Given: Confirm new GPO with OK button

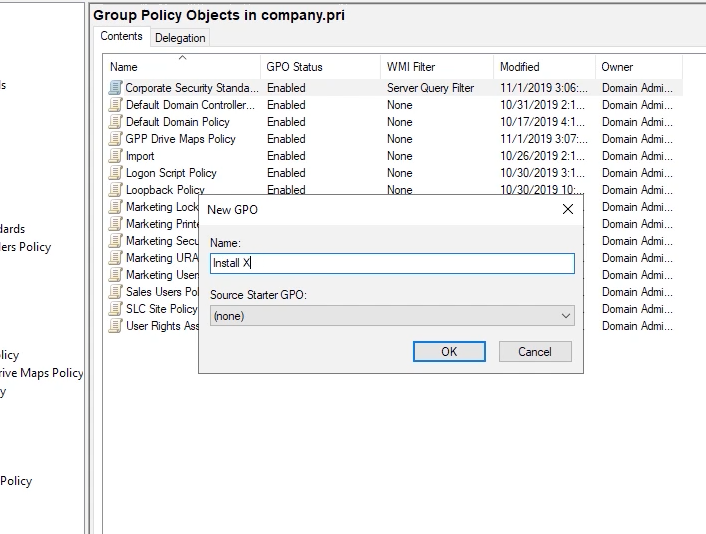Looking at the screenshot, I should 449,352.
